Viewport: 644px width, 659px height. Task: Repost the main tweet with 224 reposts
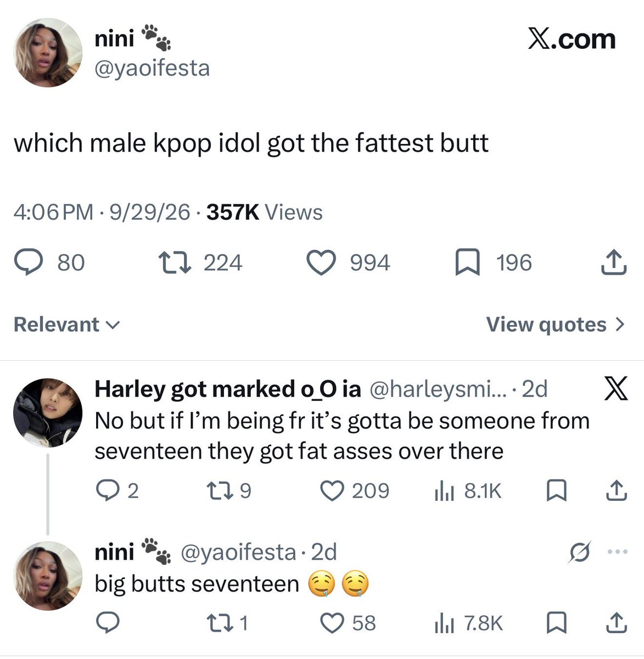[200, 263]
